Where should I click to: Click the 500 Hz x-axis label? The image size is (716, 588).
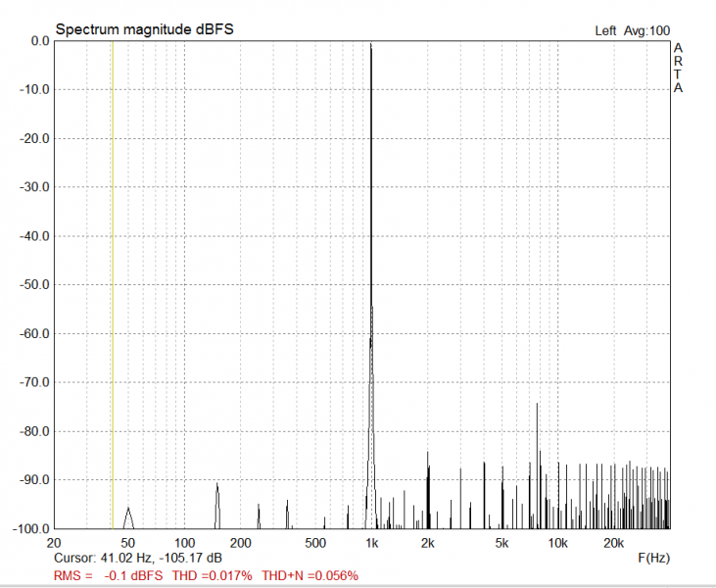pyautogui.click(x=315, y=543)
